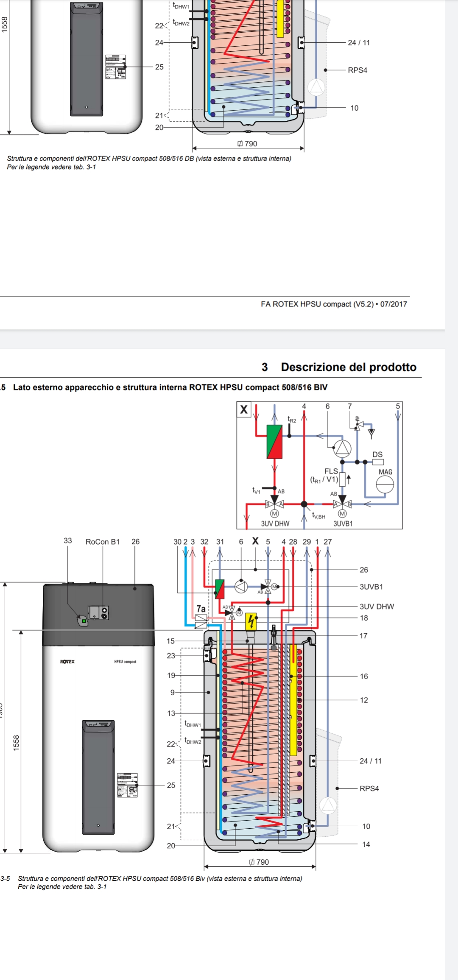The height and width of the screenshot is (980, 458).
Task: Click the tV,BH sensor label in the inset
Action: coord(318,515)
